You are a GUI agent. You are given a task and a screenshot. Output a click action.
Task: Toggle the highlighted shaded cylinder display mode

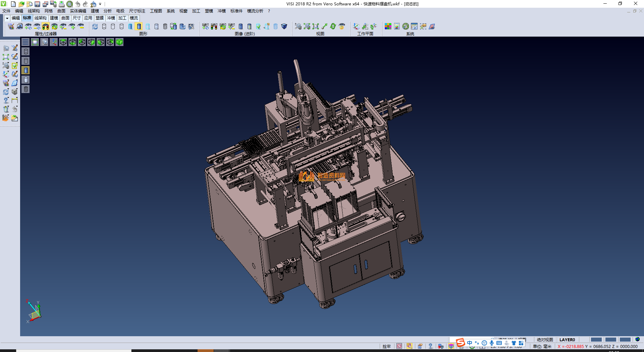[x=139, y=26]
